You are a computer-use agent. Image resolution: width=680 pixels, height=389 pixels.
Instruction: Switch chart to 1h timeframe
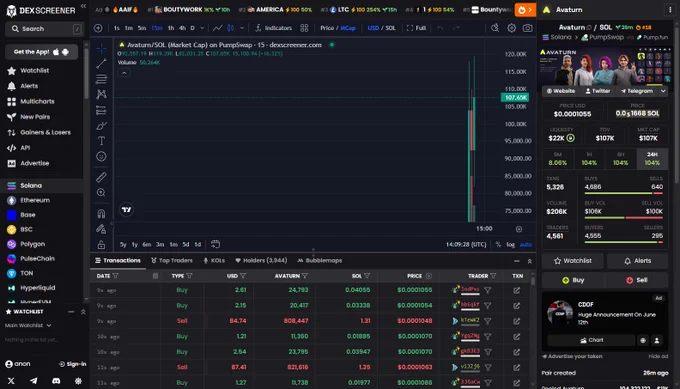point(171,28)
